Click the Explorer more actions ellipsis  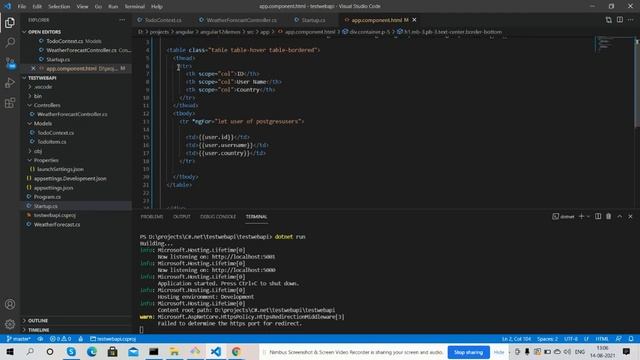pyautogui.click(x=122, y=20)
